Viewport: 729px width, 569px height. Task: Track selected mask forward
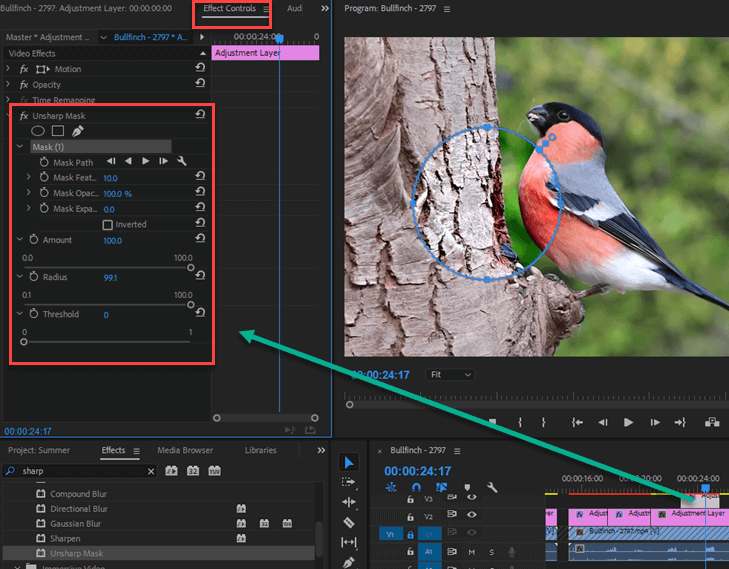[x=146, y=161]
